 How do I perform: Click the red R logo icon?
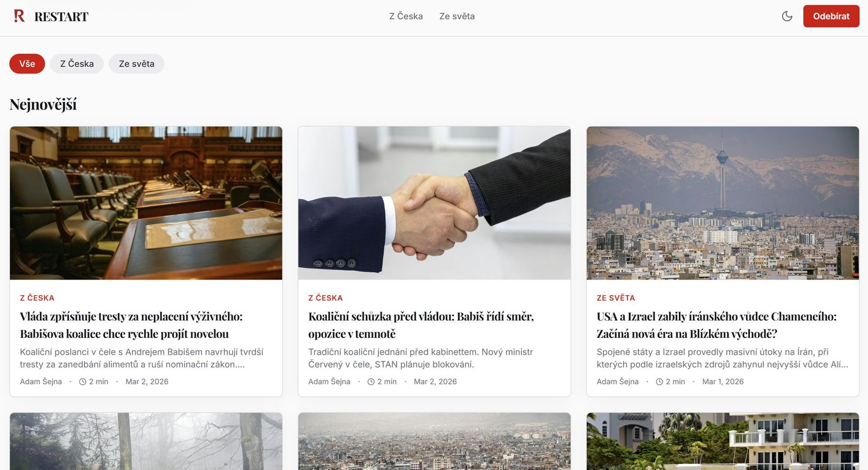19,16
